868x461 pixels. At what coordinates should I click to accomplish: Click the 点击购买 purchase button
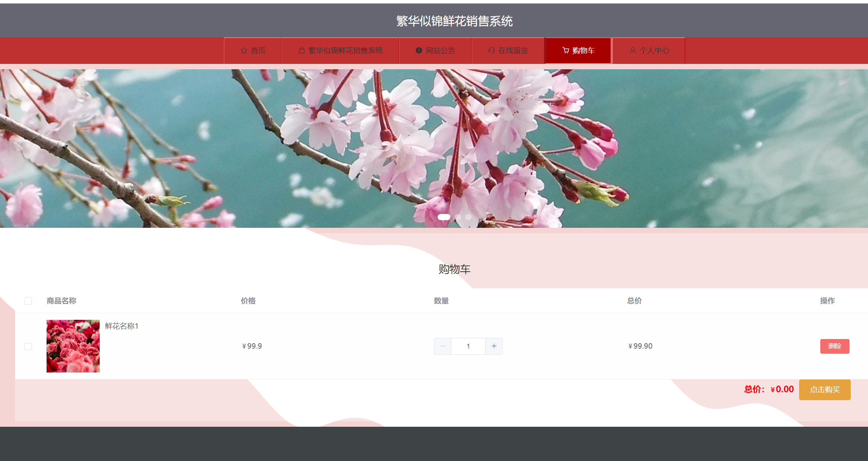point(825,389)
